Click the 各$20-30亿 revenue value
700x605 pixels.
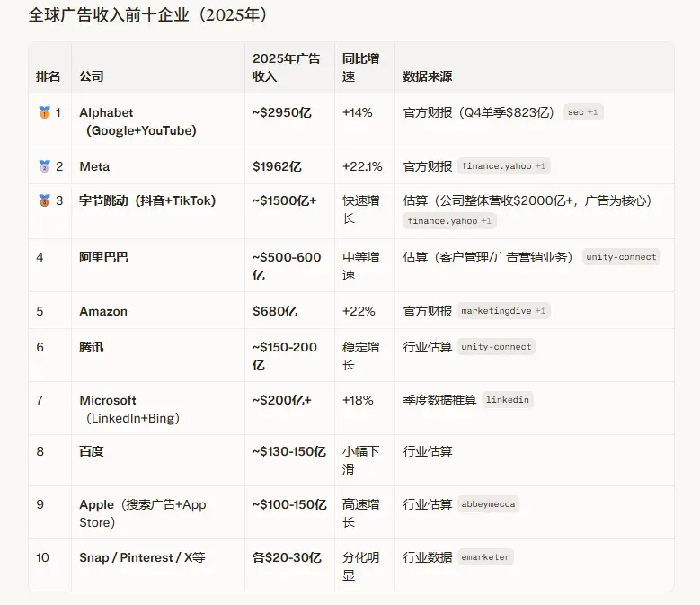pyautogui.click(x=287, y=557)
